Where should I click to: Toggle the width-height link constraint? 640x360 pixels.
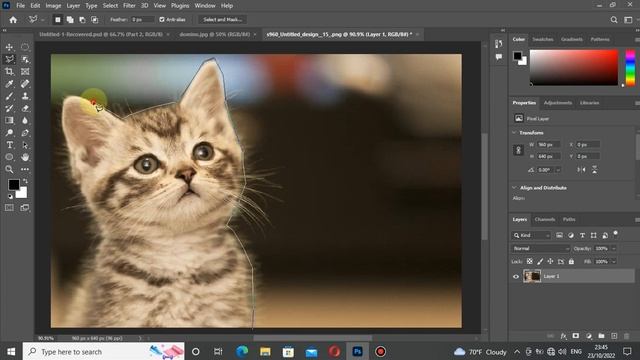tap(518, 150)
